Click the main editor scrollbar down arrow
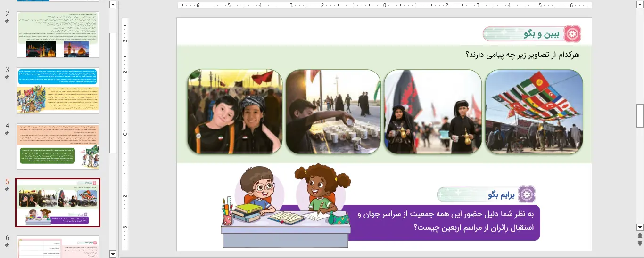 click(x=640, y=227)
